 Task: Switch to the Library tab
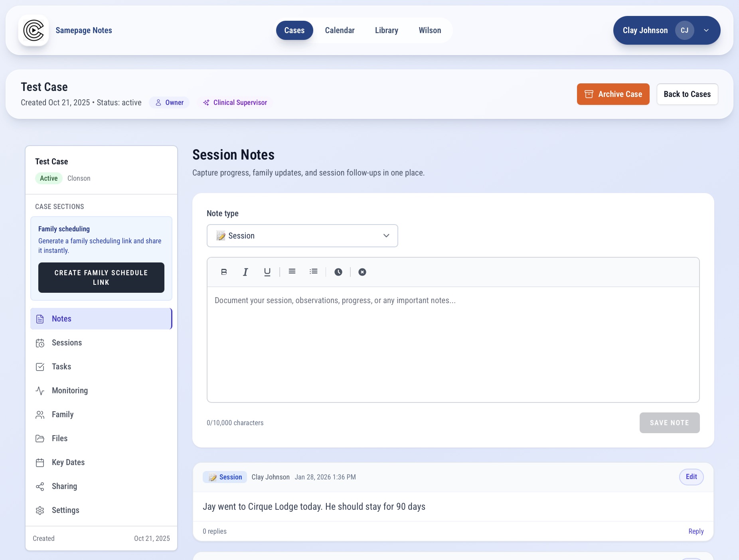point(386,30)
